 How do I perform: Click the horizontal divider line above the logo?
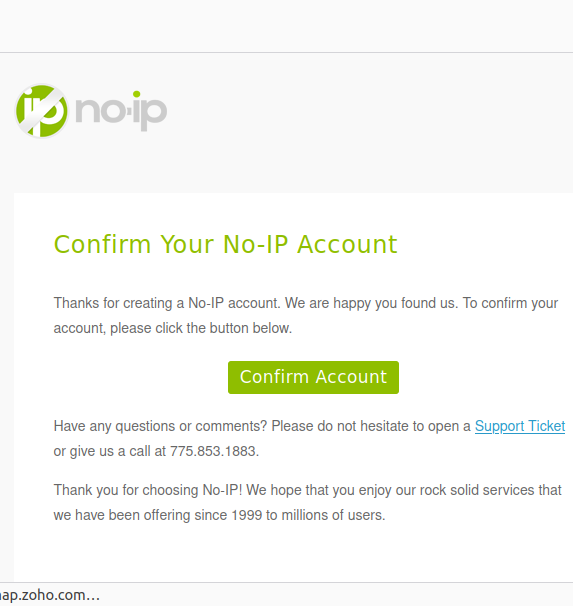[286, 52]
